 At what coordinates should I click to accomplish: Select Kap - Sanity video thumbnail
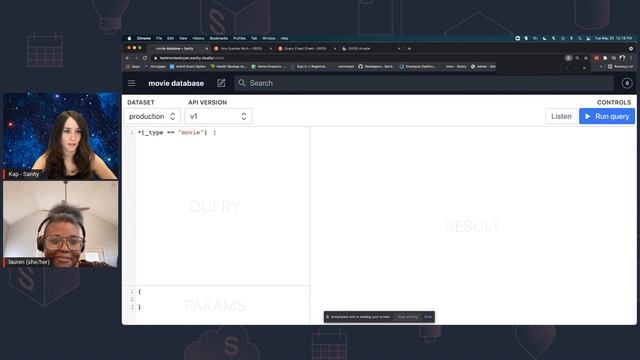point(60,136)
